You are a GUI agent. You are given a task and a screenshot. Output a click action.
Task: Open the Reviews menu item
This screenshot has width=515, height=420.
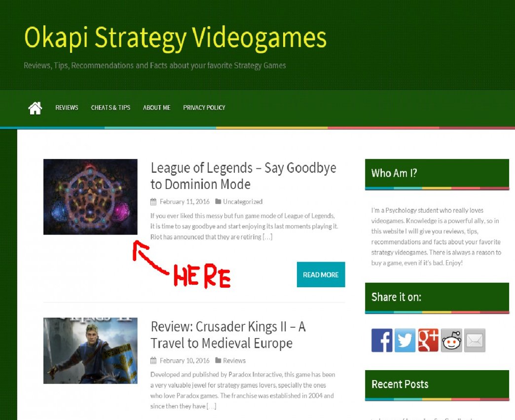point(67,108)
